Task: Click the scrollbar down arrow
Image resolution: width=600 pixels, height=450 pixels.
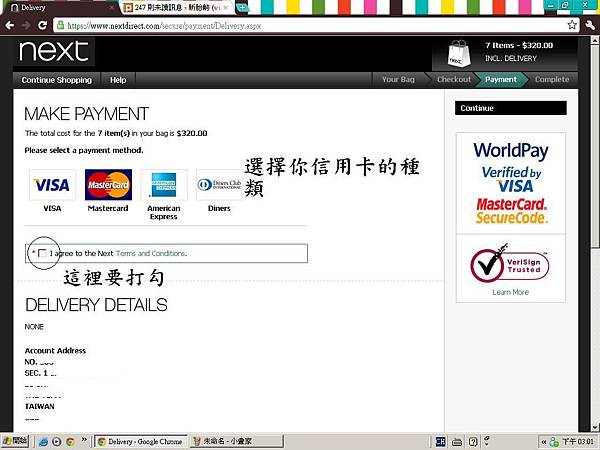Action: point(595,427)
